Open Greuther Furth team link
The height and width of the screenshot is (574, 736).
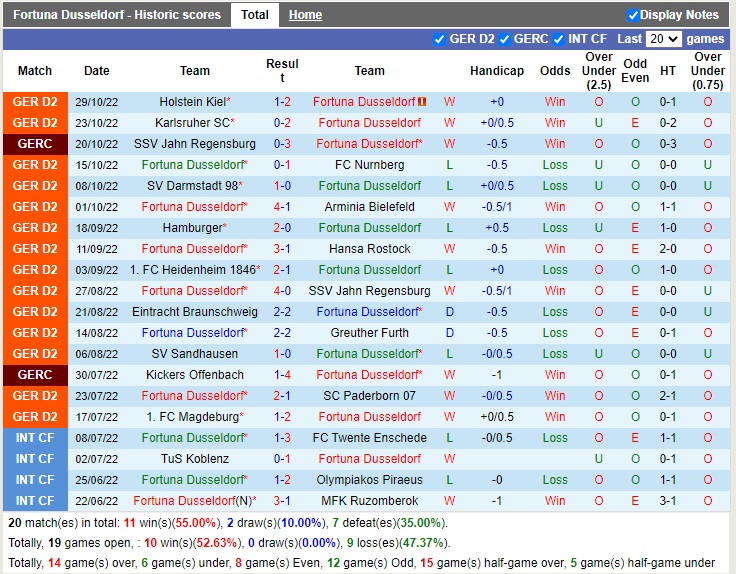click(369, 333)
